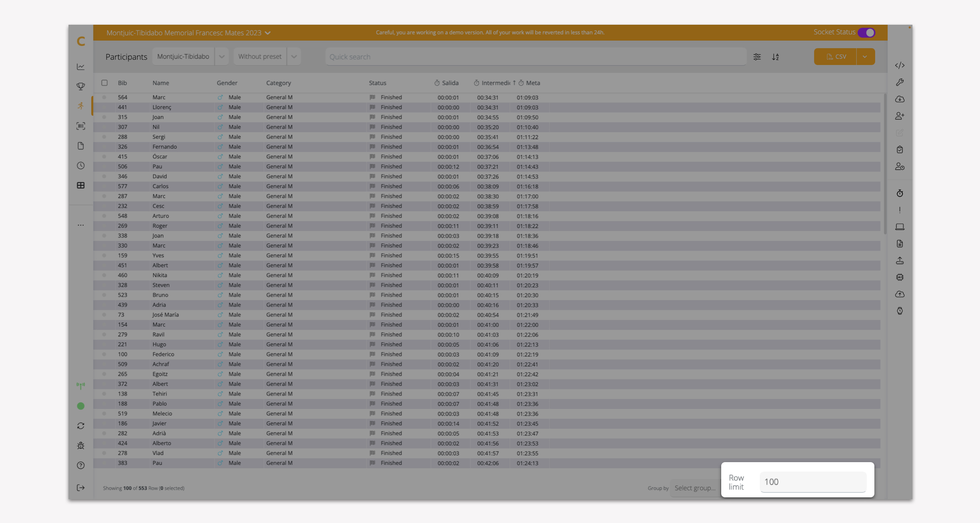Image resolution: width=980 pixels, height=523 pixels.
Task: Click the name cell 'Llorenç'
Action: coord(162,107)
